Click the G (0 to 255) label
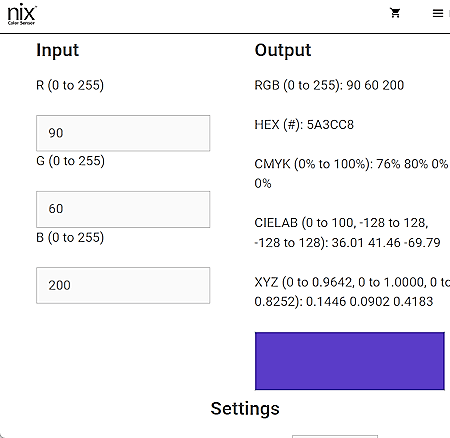Image resolution: width=450 pixels, height=438 pixels. [x=70, y=161]
